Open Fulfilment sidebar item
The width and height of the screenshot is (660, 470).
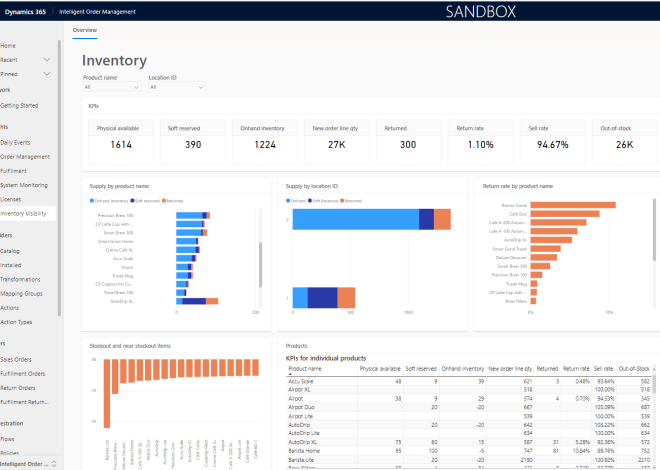pyautogui.click(x=13, y=171)
